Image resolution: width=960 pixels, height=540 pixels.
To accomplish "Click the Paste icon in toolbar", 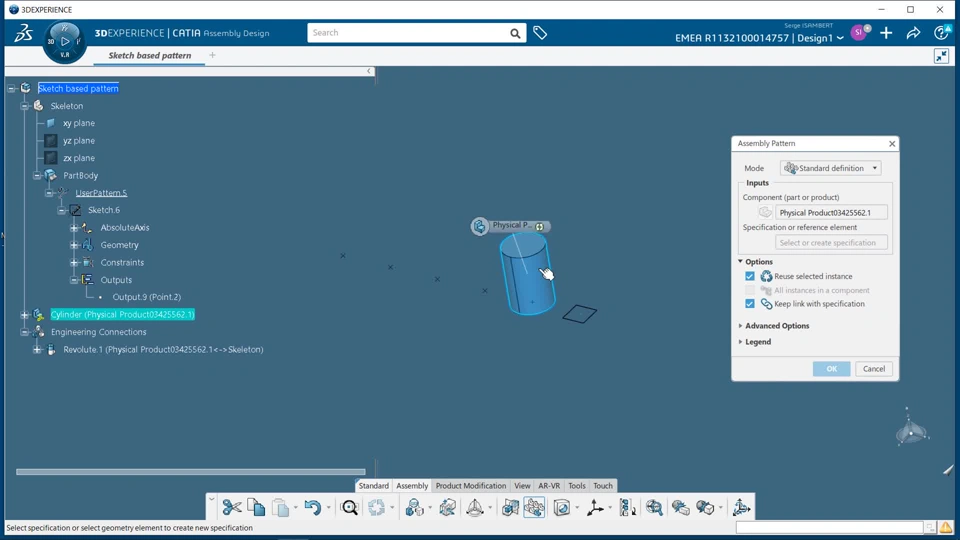I will coord(280,508).
